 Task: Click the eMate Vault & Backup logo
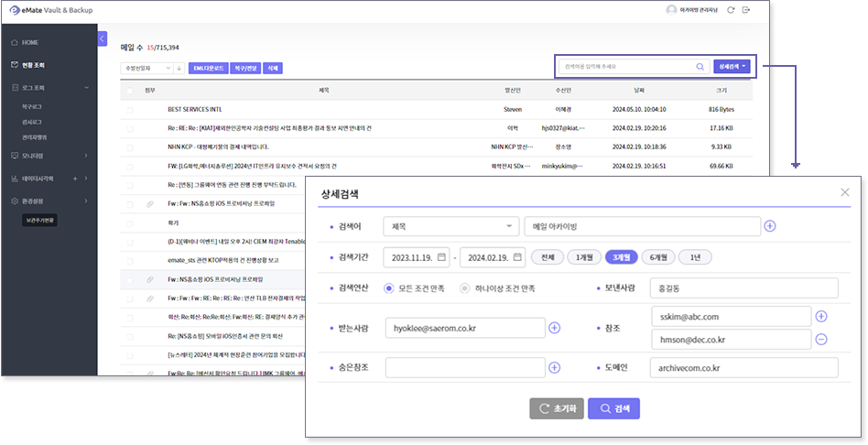pos(51,10)
